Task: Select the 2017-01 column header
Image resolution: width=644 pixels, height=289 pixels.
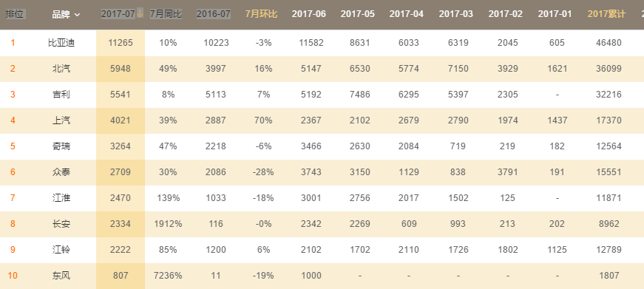Action: [555, 14]
